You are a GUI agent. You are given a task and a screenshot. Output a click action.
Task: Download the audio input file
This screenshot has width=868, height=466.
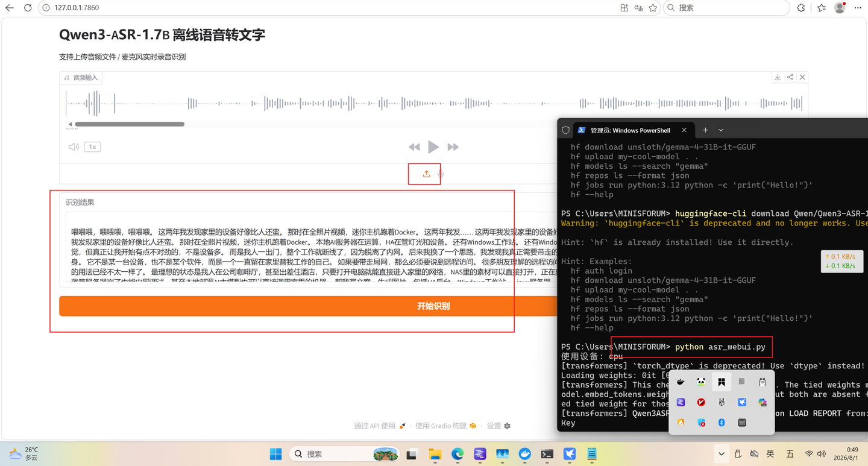pos(778,77)
